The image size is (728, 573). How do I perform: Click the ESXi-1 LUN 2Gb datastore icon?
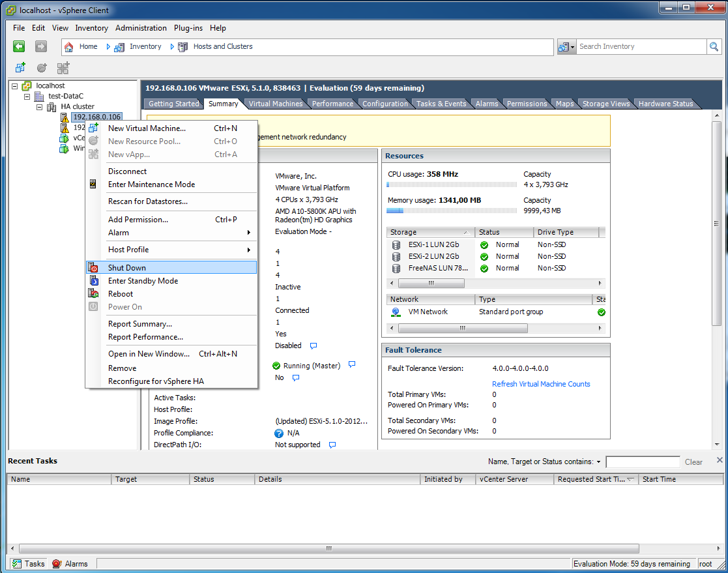[396, 244]
